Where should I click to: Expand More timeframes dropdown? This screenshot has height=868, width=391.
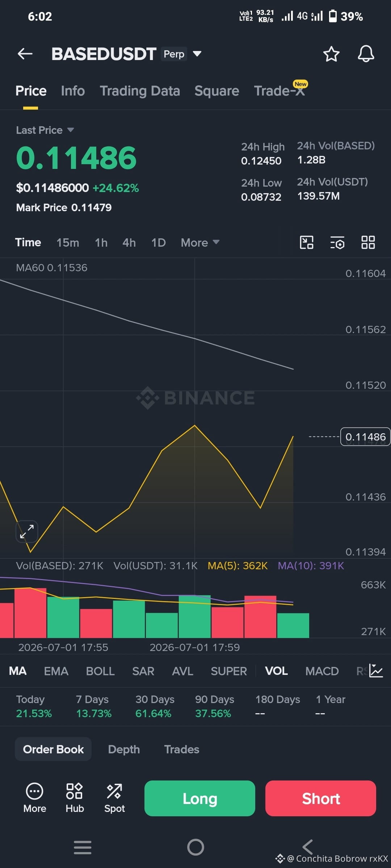pyautogui.click(x=200, y=242)
